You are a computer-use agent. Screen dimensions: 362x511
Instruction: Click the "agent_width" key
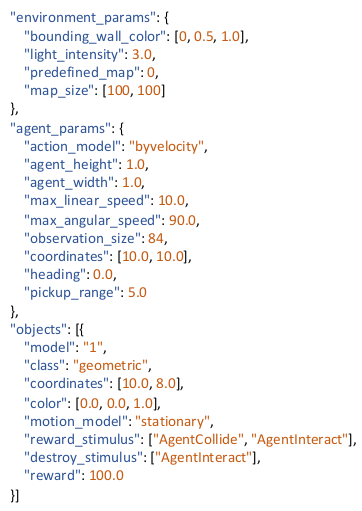coord(69,183)
